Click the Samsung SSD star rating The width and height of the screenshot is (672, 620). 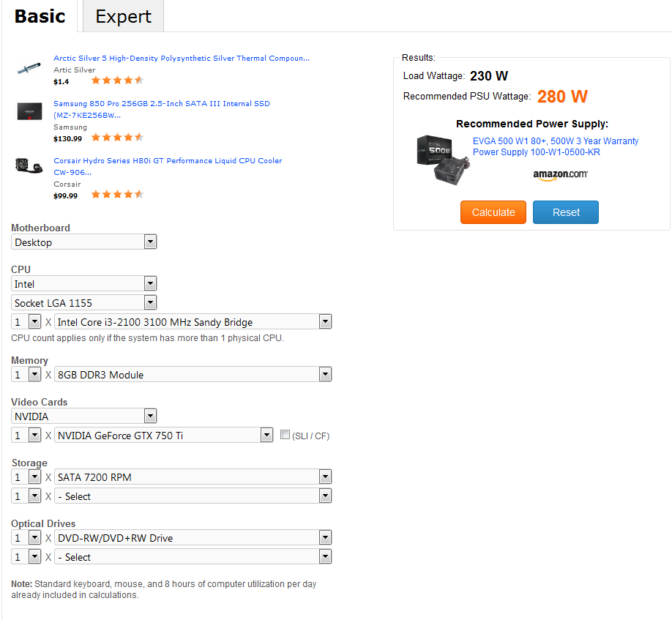117,137
